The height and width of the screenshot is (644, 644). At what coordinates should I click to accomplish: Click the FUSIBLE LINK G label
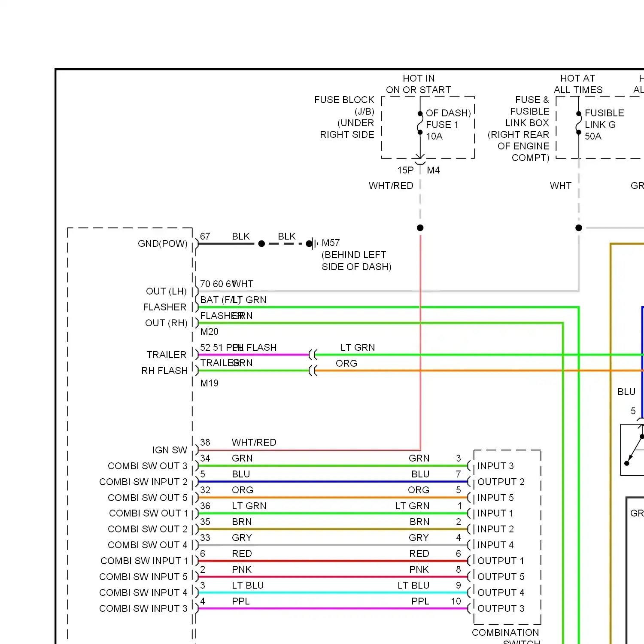pyautogui.click(x=604, y=119)
